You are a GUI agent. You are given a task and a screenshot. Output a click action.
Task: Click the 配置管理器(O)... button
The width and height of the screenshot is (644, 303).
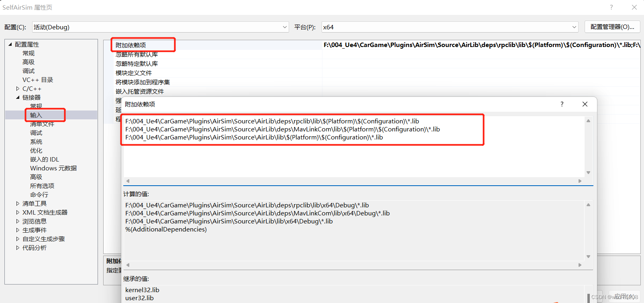tap(612, 27)
